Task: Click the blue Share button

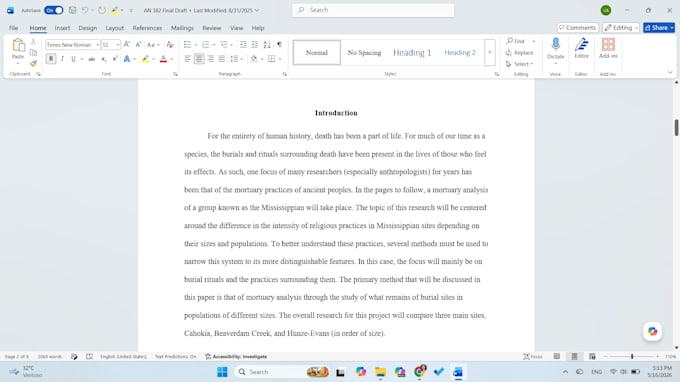Action: (x=659, y=28)
